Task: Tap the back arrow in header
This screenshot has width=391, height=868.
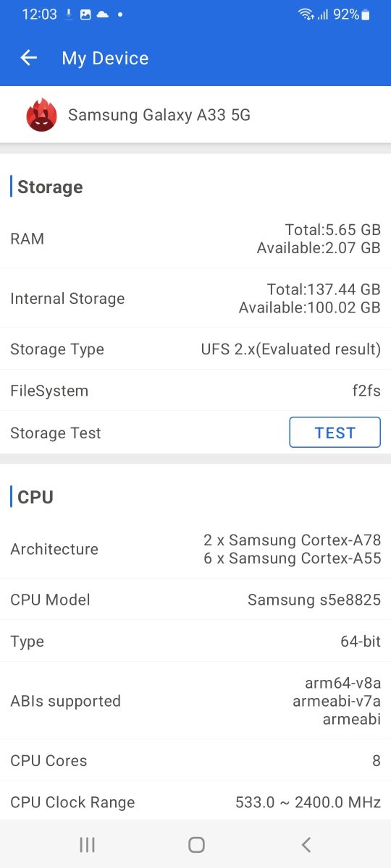Action: click(x=28, y=58)
